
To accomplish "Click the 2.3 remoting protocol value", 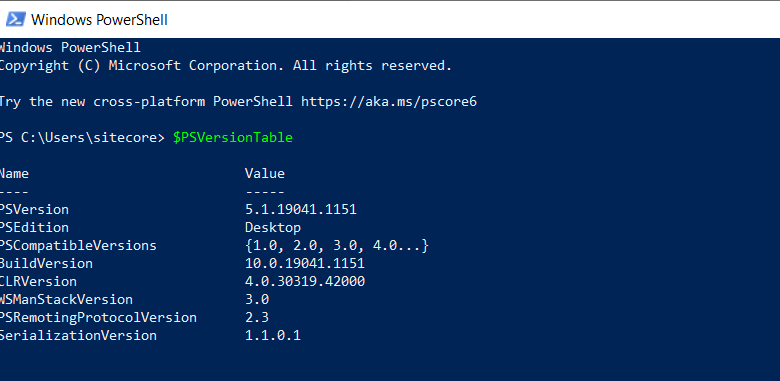I will pos(257,317).
